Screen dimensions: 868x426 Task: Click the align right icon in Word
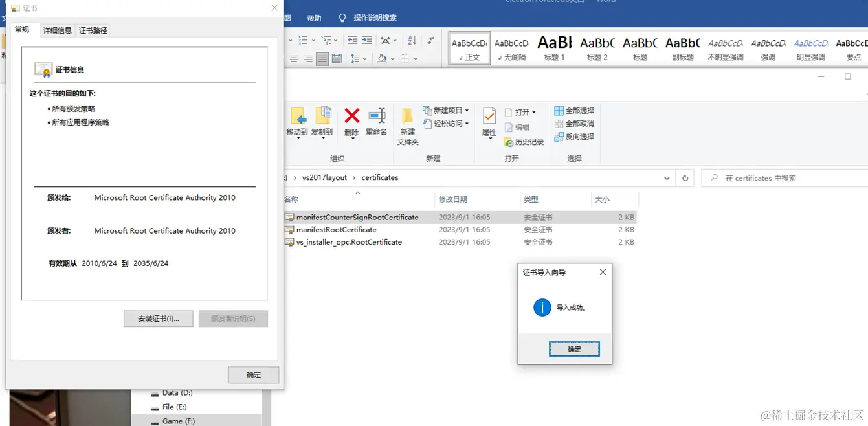tap(308, 59)
